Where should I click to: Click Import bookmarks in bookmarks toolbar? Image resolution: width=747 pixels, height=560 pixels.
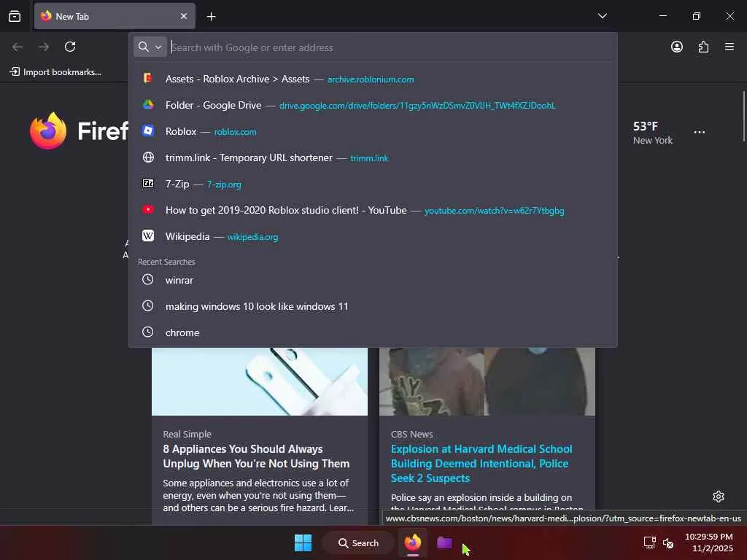(x=55, y=72)
